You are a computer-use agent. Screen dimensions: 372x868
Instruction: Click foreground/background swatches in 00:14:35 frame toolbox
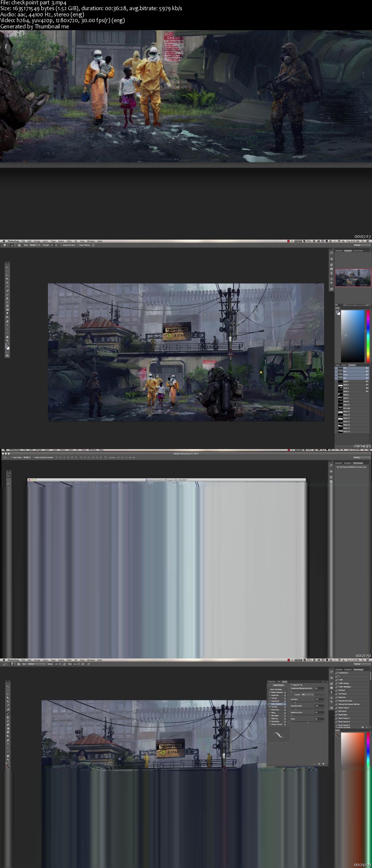point(7,347)
